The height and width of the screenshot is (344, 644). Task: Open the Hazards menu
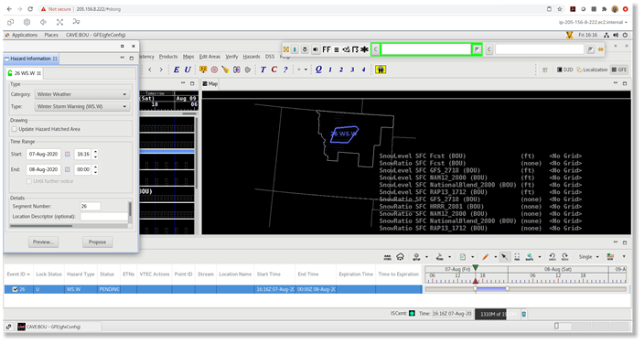coord(252,57)
